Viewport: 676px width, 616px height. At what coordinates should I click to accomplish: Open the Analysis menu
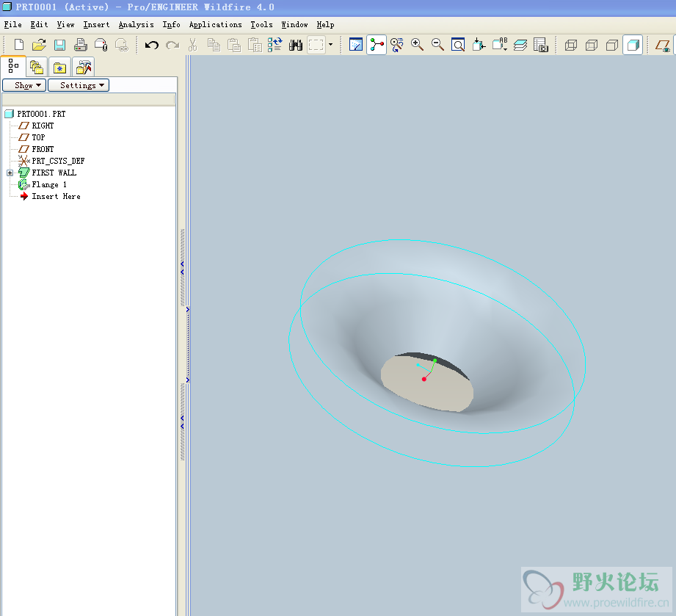coord(137,24)
